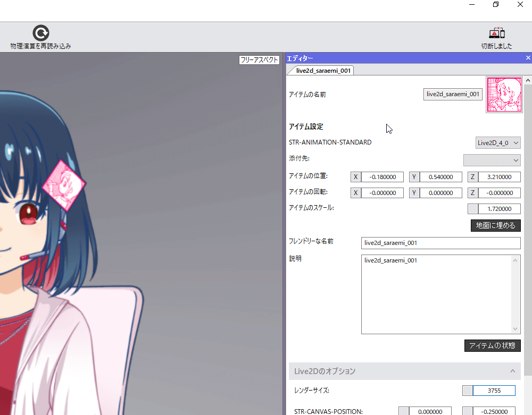
Task: Edit the position Y value 0.540000
Action: tap(440, 177)
